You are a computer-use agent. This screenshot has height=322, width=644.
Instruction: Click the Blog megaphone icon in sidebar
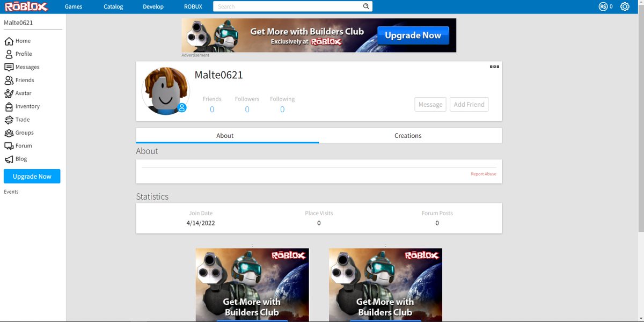click(9, 159)
